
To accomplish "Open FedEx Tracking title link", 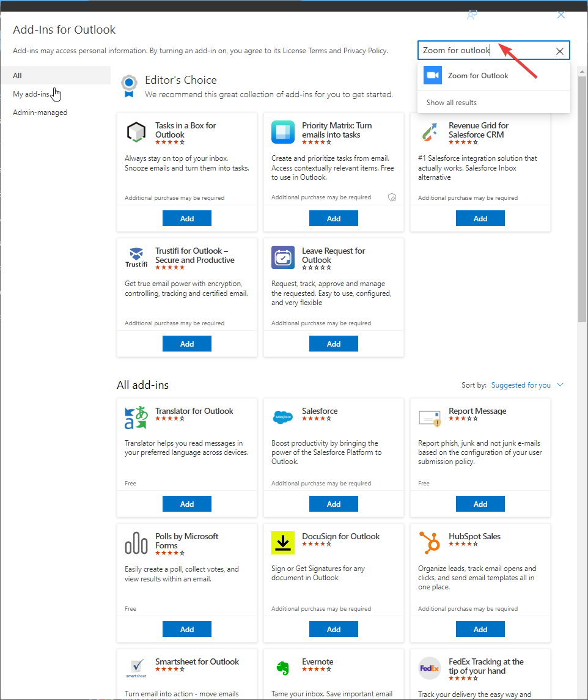I will pyautogui.click(x=486, y=666).
